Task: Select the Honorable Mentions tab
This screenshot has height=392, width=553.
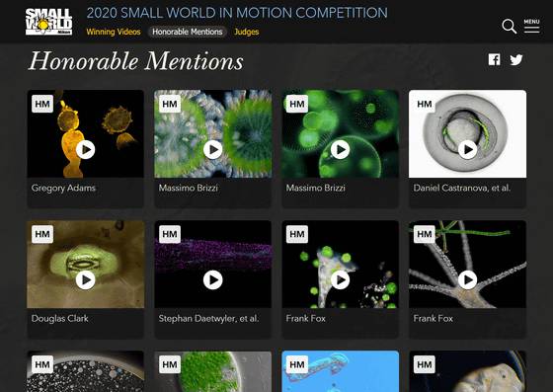Action: coord(188,32)
